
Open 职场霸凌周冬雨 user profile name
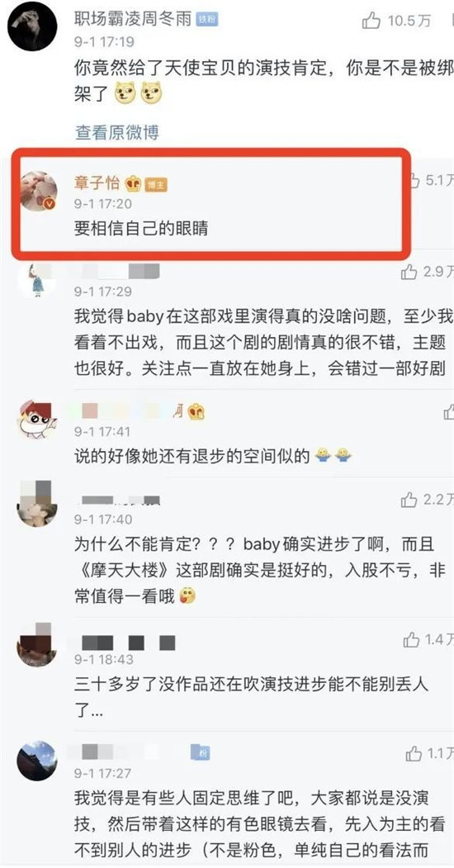pos(133,19)
